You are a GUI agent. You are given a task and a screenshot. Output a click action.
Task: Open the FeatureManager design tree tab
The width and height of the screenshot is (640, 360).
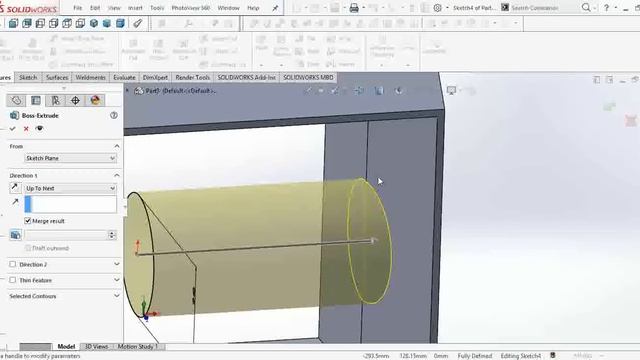pos(16,100)
